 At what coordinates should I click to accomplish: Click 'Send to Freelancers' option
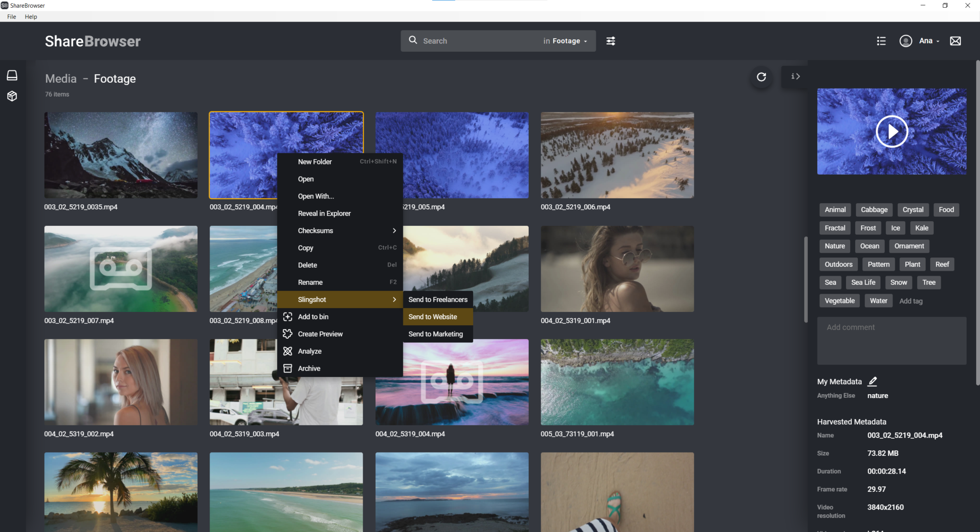click(x=437, y=299)
